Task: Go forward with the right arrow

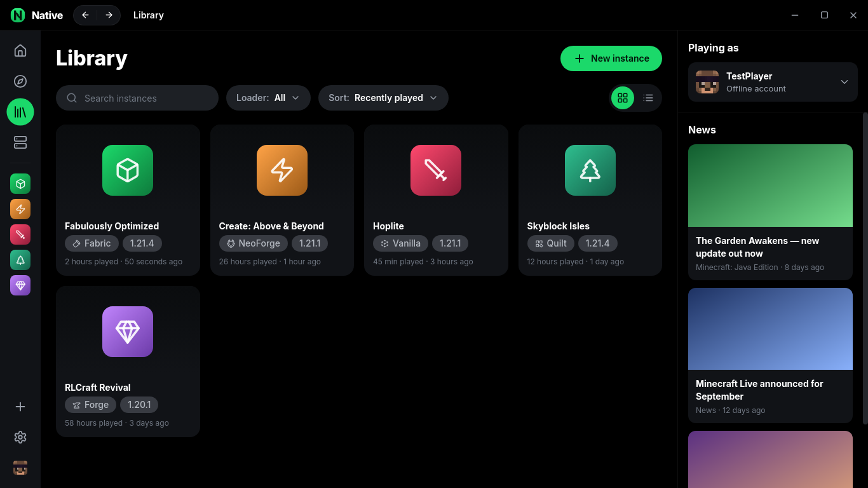Action: click(x=109, y=15)
